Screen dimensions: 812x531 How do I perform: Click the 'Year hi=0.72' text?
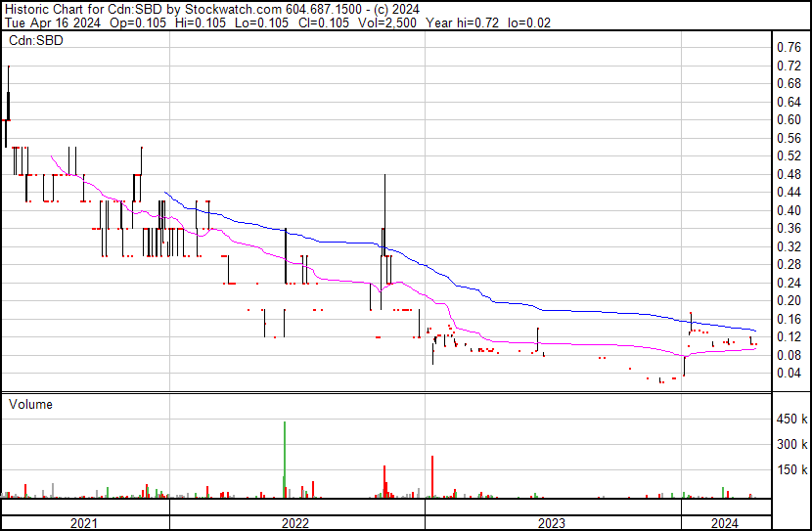click(x=462, y=22)
